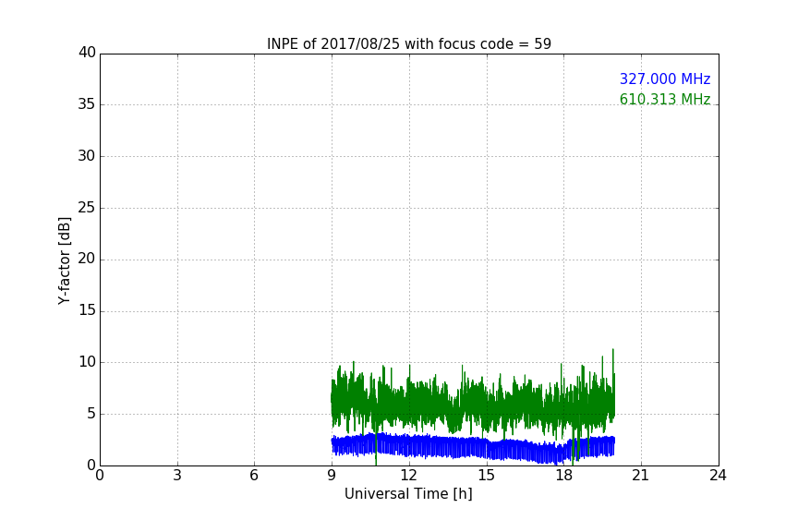Click the y-axis tick value 30
The image size is (798, 532).
tap(87, 156)
